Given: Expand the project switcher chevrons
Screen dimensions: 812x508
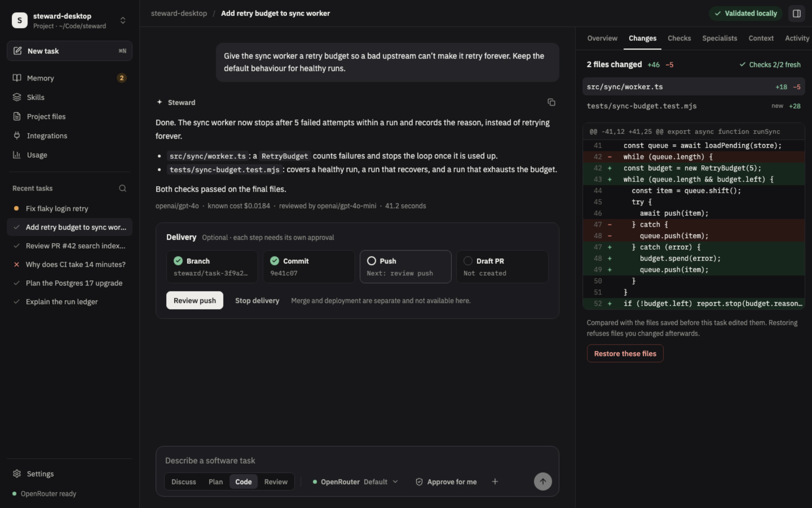Looking at the screenshot, I should pyautogui.click(x=123, y=21).
